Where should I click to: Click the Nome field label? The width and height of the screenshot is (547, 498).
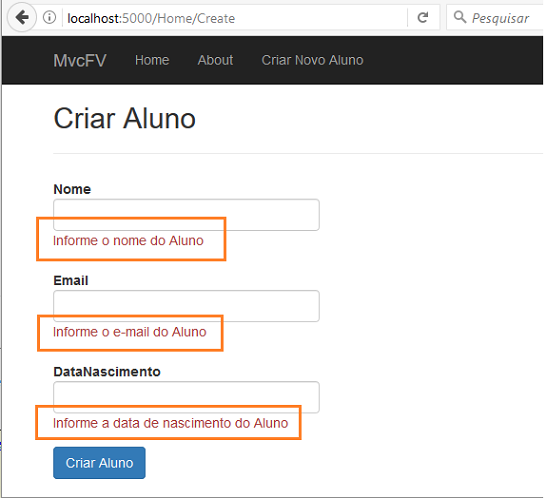[x=72, y=189]
